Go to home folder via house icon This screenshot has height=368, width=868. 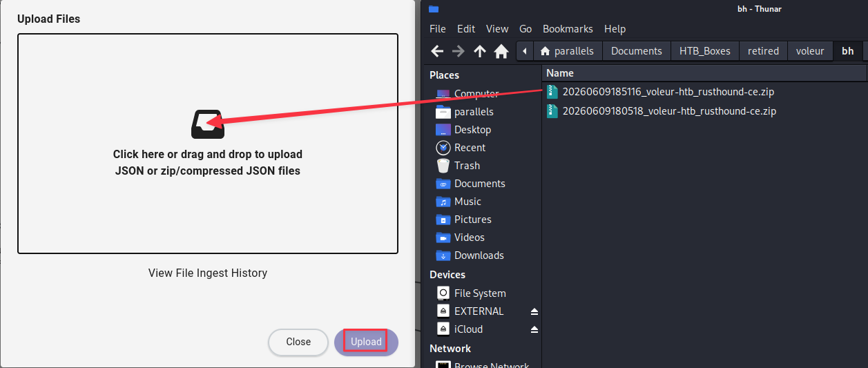pyautogui.click(x=501, y=51)
